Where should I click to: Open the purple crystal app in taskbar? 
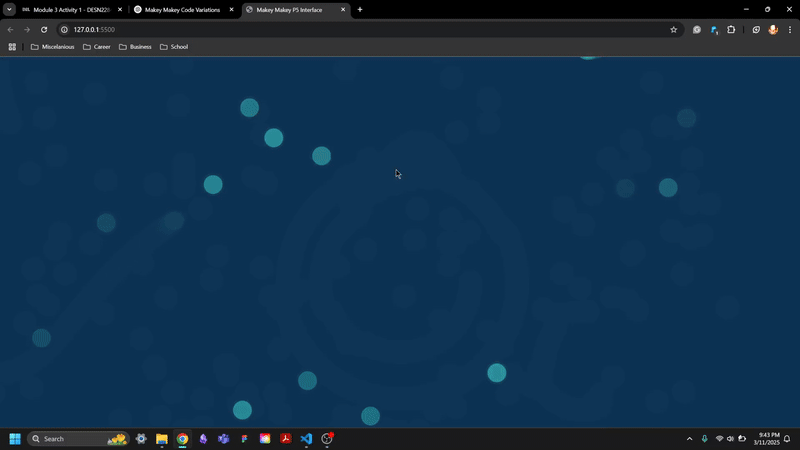point(203,439)
